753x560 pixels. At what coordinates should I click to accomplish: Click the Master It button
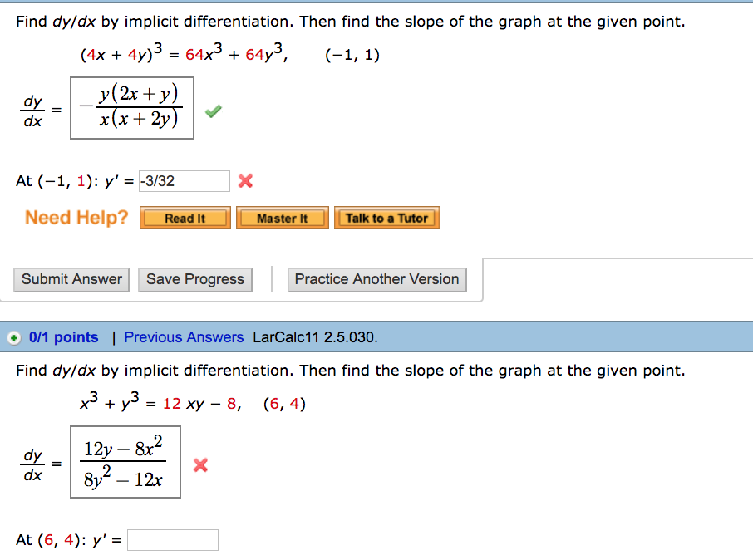283,218
